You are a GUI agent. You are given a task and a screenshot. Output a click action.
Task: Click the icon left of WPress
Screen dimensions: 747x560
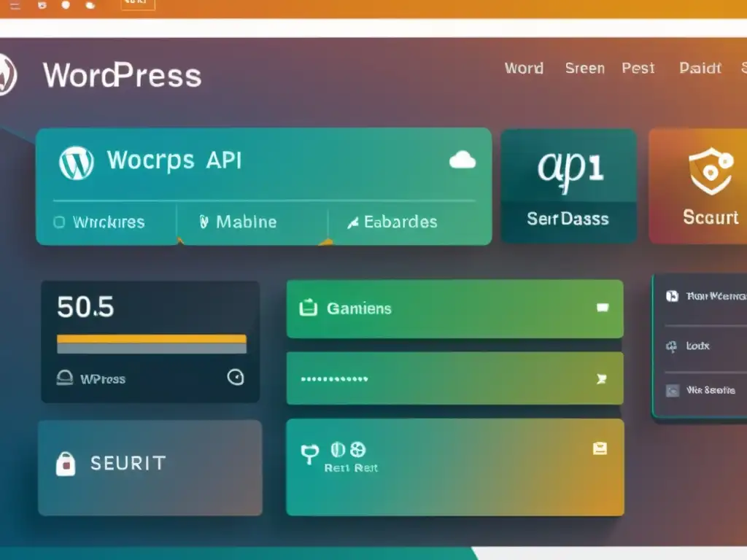click(x=65, y=378)
